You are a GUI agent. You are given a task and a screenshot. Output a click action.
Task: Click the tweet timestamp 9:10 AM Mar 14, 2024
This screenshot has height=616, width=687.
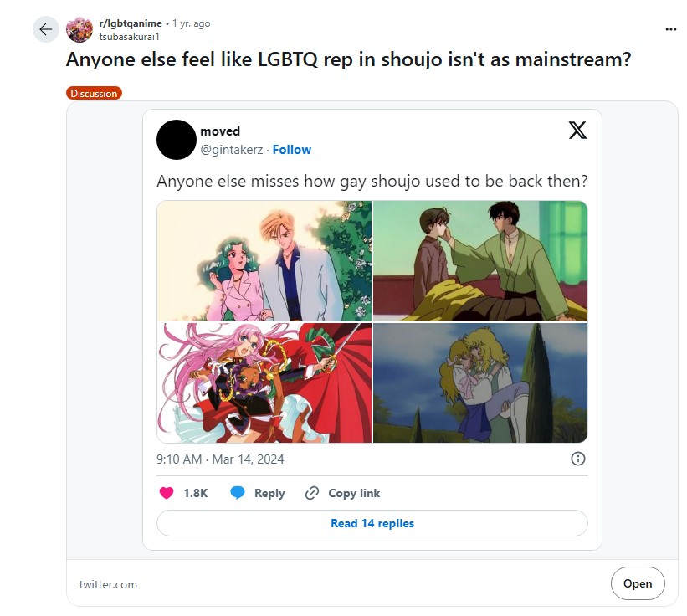(x=220, y=459)
